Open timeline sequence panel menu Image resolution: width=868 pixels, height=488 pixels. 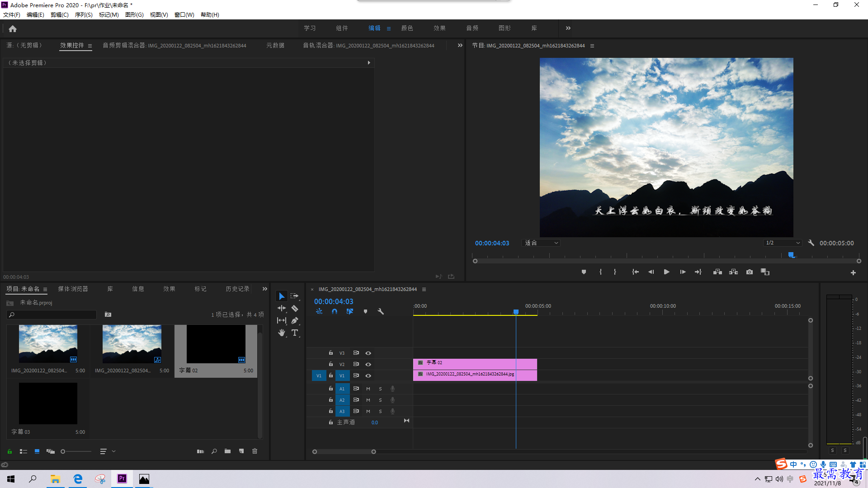[x=424, y=289]
